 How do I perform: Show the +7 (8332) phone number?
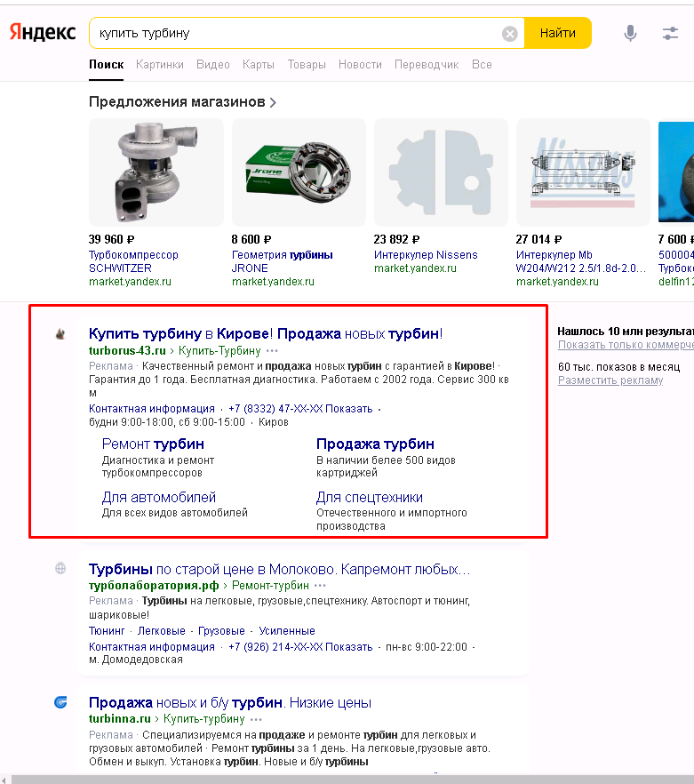(x=300, y=409)
